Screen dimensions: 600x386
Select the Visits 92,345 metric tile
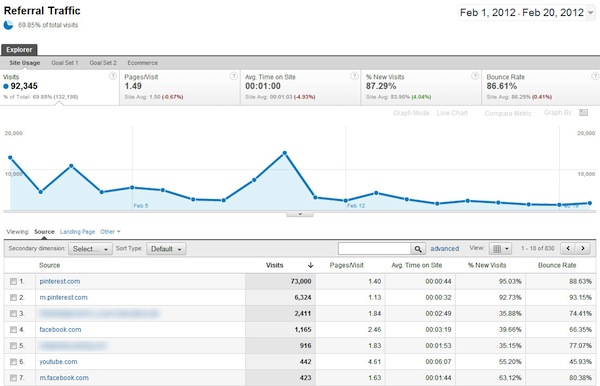tap(60, 87)
